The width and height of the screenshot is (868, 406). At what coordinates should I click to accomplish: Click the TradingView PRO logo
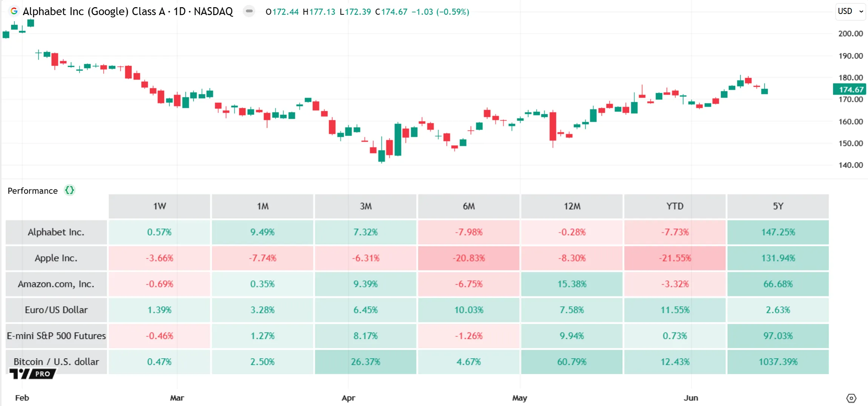[32, 374]
